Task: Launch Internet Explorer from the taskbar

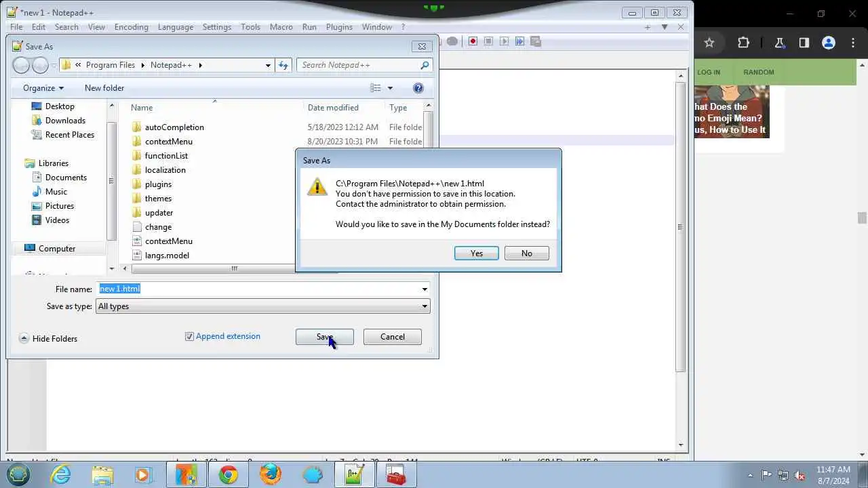Action: pos(61,475)
